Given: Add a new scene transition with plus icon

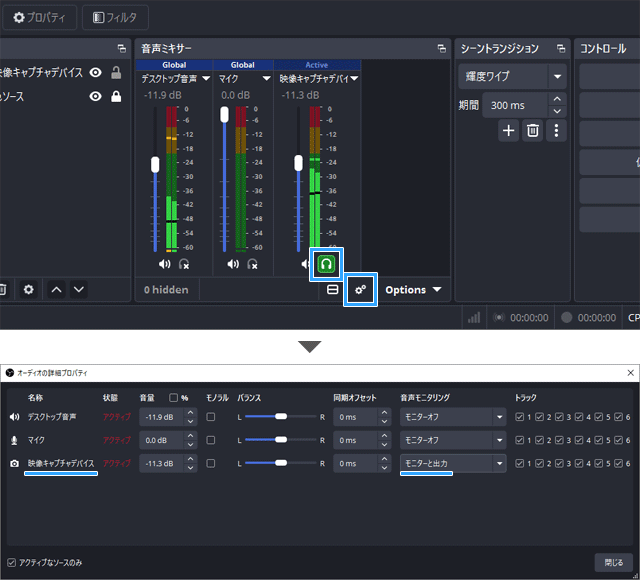Looking at the screenshot, I should pos(508,130).
